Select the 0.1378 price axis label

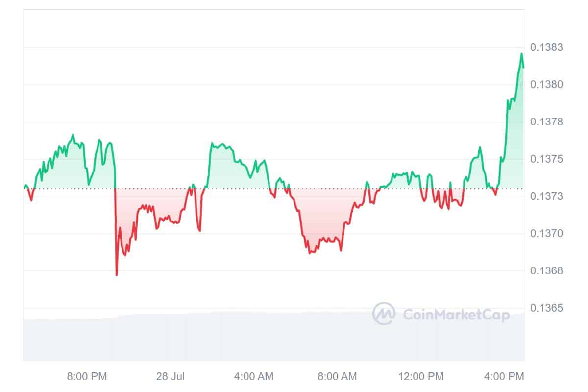click(x=546, y=122)
